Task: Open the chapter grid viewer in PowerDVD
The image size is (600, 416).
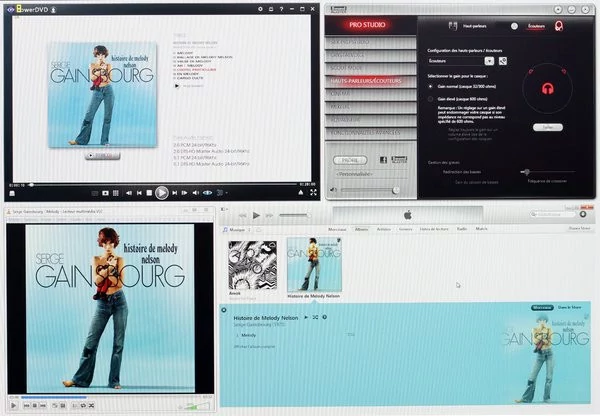Action: click(116, 193)
